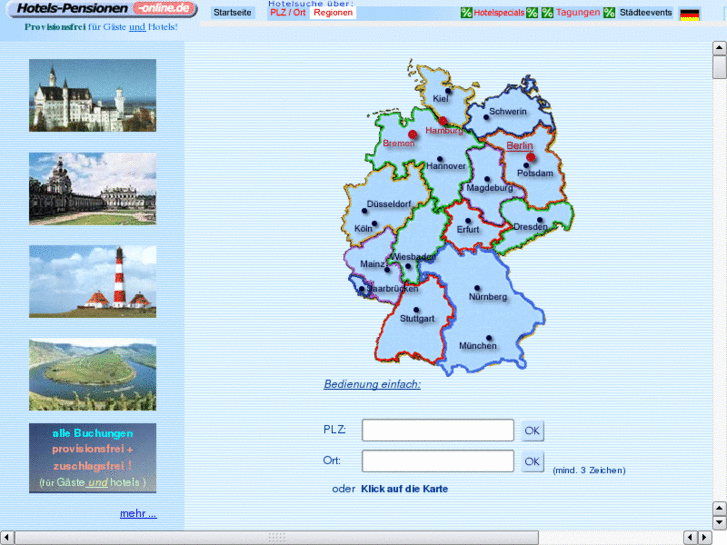Select Stuttgart on the map
The width and height of the screenshot is (727, 545).
click(417, 319)
